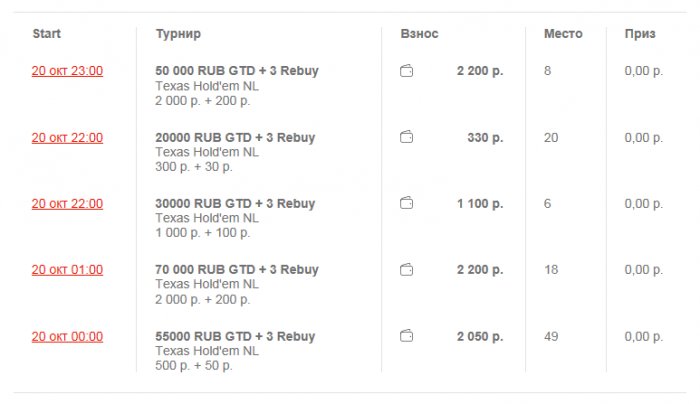Click the Приз column header
Screen dimensions: 700x404
pyautogui.click(x=640, y=34)
